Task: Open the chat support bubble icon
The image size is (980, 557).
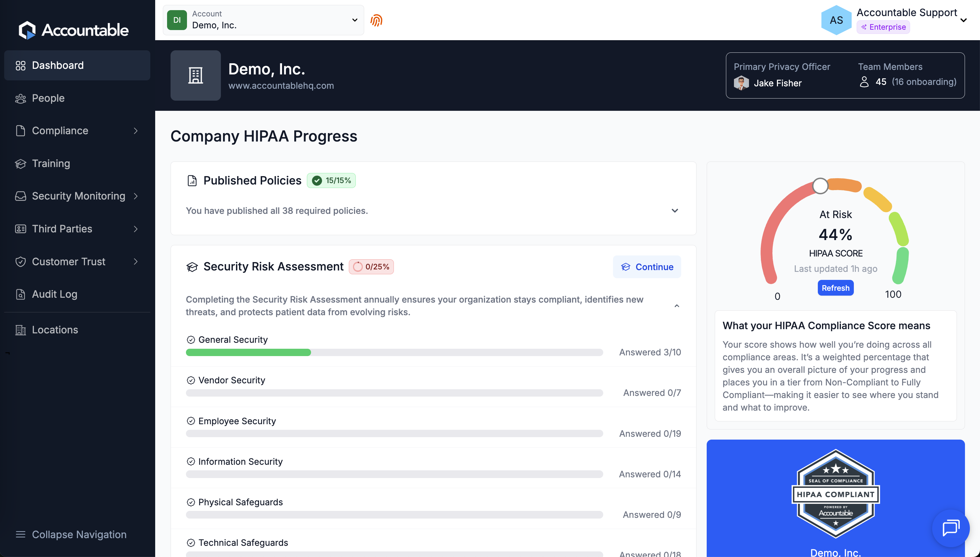Action: point(950,528)
